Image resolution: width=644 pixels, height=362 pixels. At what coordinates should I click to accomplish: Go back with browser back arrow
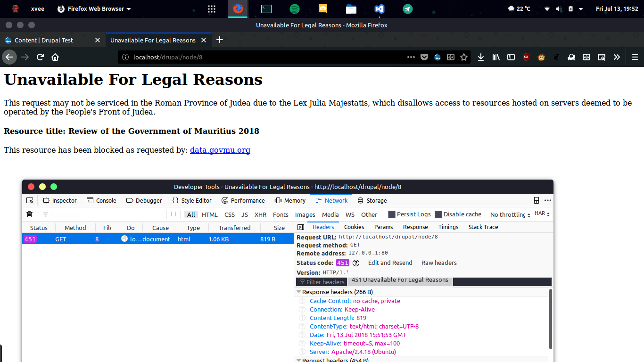click(x=9, y=57)
